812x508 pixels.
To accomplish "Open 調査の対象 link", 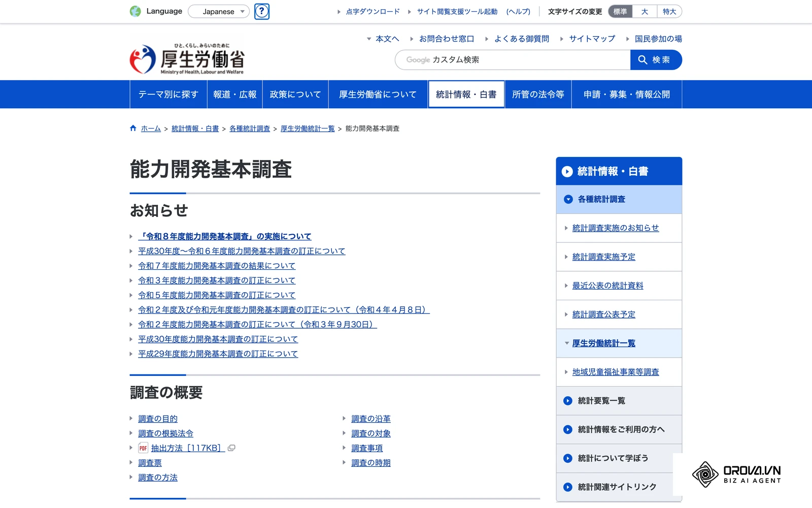I will tap(371, 434).
